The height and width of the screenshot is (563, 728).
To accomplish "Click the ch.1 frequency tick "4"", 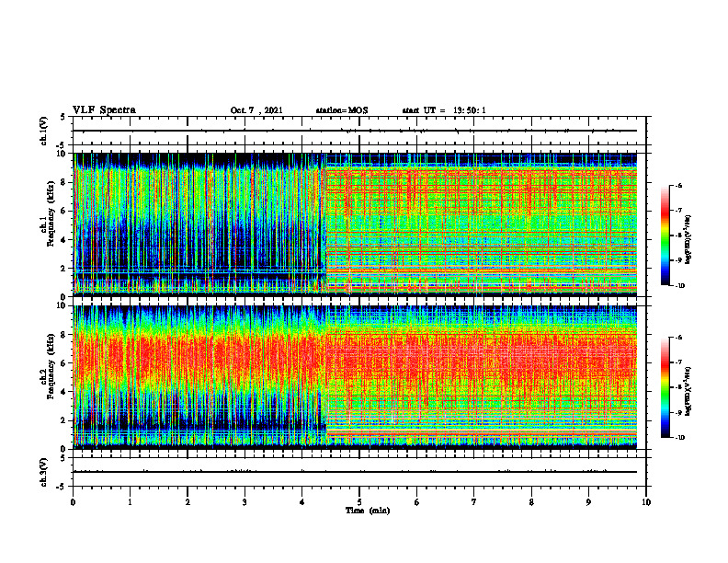I will pyautogui.click(x=64, y=240).
